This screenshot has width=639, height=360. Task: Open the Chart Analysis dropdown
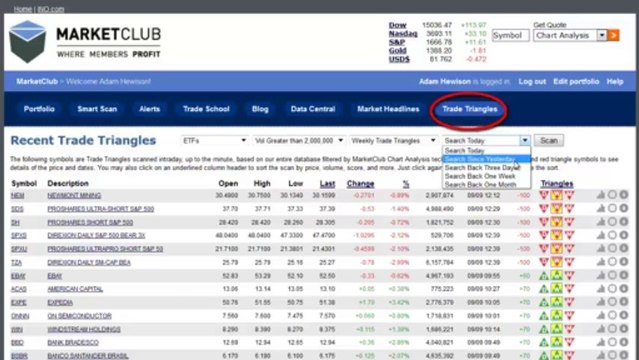point(570,35)
